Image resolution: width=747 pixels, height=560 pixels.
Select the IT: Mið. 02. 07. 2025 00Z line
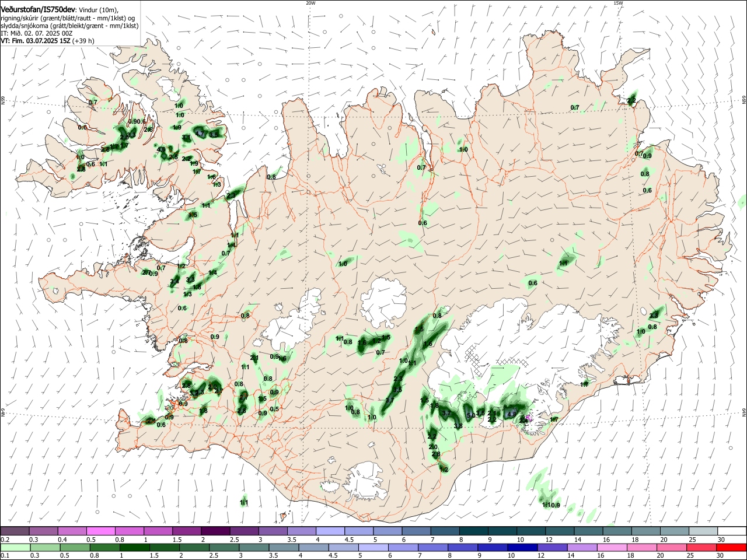coord(36,33)
